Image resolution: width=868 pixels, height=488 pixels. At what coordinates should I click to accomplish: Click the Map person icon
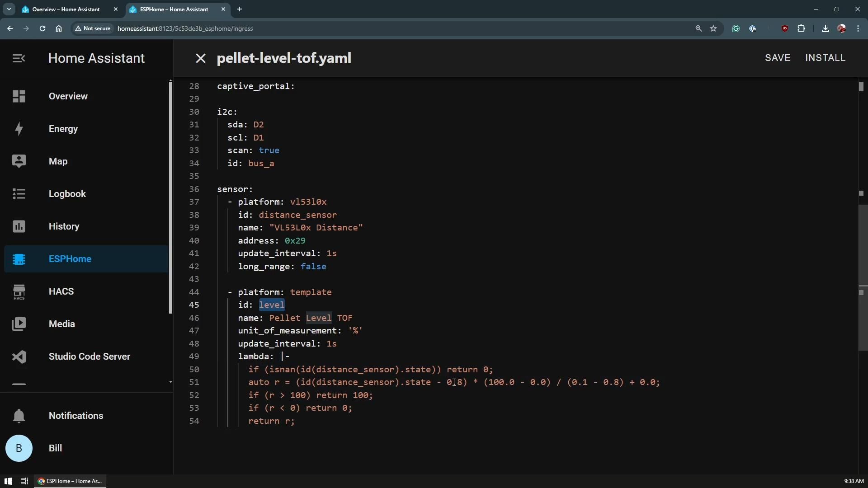click(x=19, y=161)
